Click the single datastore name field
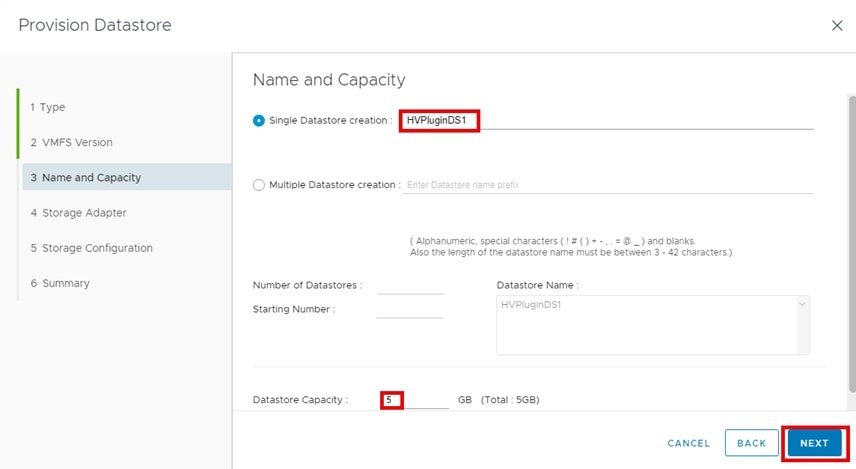856x469 pixels. pos(606,121)
